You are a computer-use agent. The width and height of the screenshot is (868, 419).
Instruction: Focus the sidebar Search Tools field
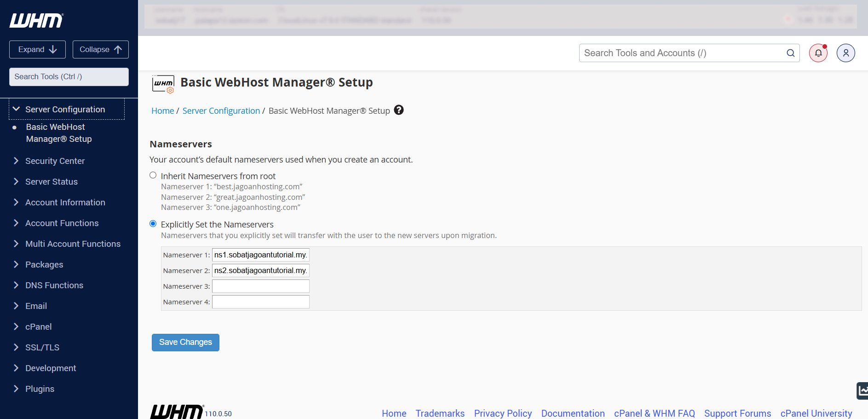coord(69,77)
